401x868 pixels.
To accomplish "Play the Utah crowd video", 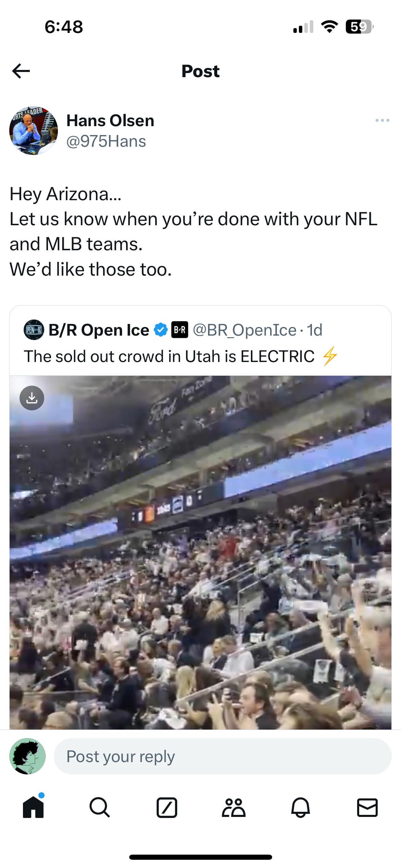I will pyautogui.click(x=200, y=552).
